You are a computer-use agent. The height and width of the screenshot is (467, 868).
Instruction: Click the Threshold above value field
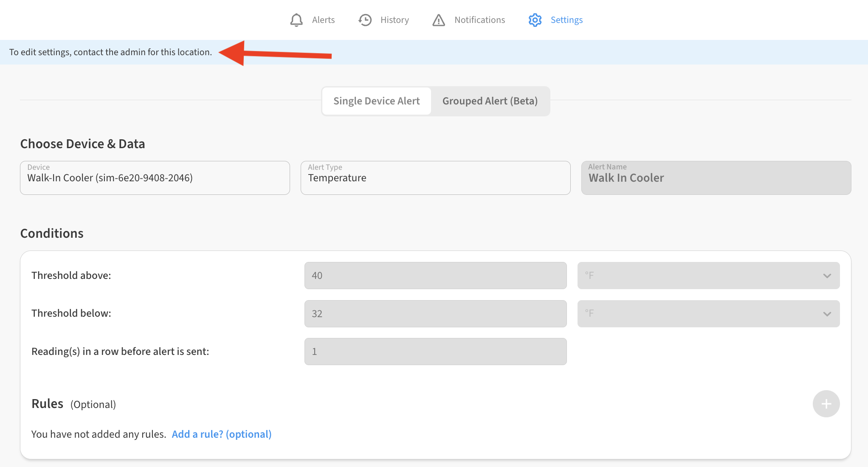(x=435, y=276)
